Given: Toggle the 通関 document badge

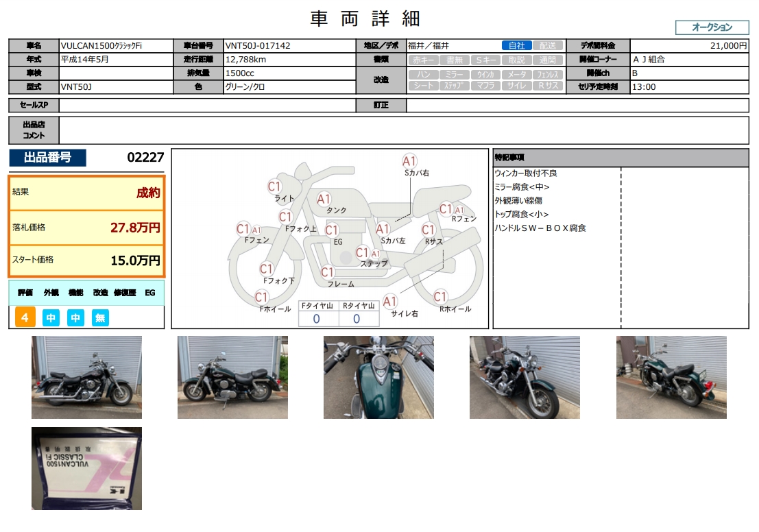Looking at the screenshot, I should click(548, 60).
